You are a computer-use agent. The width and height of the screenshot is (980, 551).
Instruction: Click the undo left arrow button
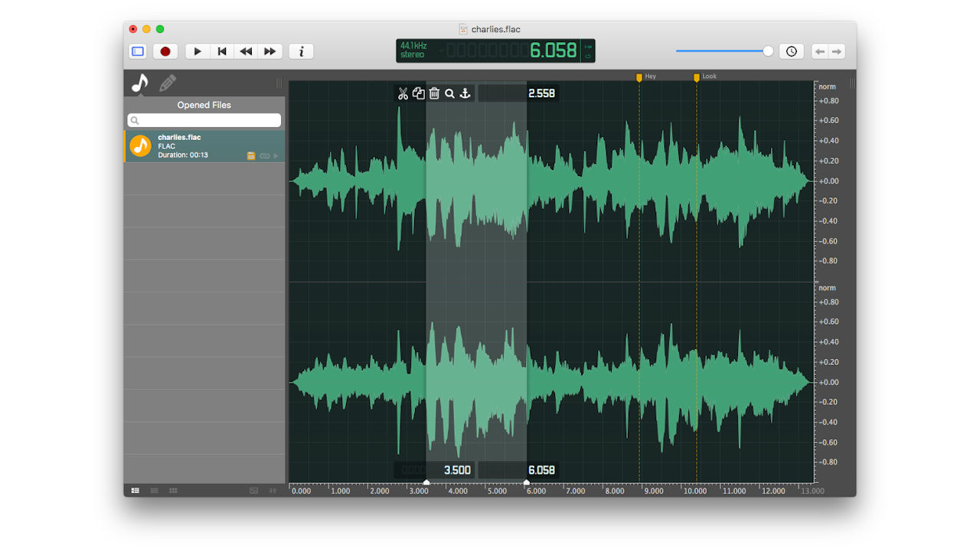[820, 51]
